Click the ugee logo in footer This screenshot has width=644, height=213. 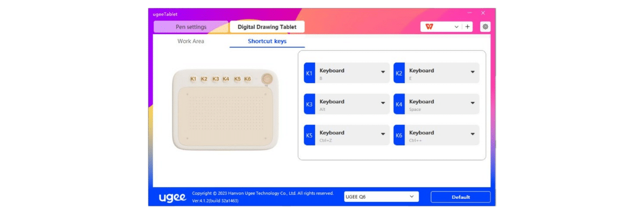(x=172, y=197)
